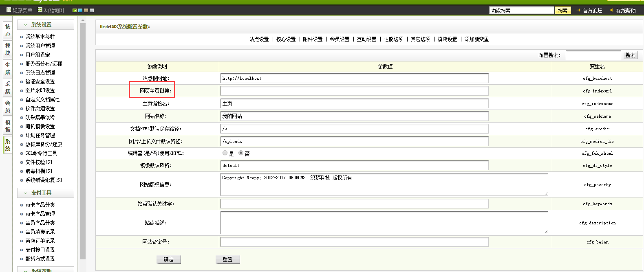Select the 系统 vertical tab
Image resolution: width=644 pixels, height=272 pixels.
(x=8, y=145)
